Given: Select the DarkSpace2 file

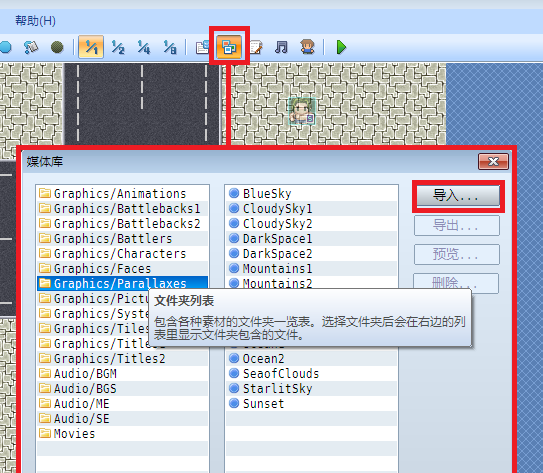Looking at the screenshot, I should tap(311, 253).
